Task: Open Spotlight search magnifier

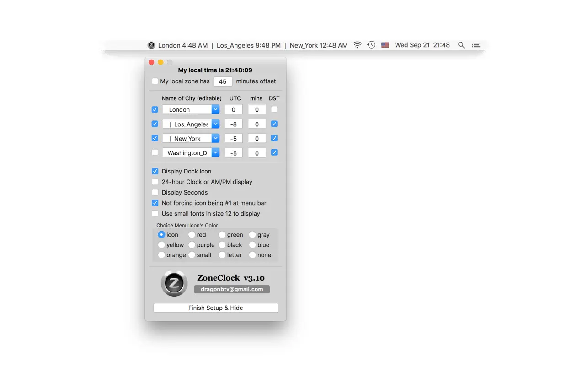Action: [461, 45]
